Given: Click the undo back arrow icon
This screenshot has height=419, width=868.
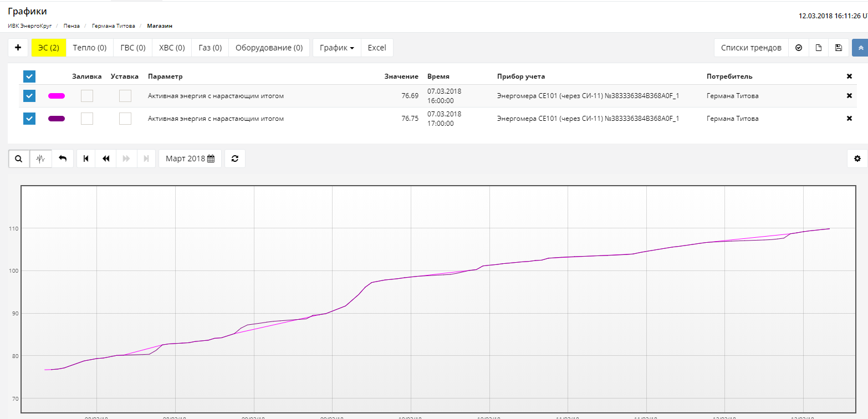Looking at the screenshot, I should (x=63, y=159).
